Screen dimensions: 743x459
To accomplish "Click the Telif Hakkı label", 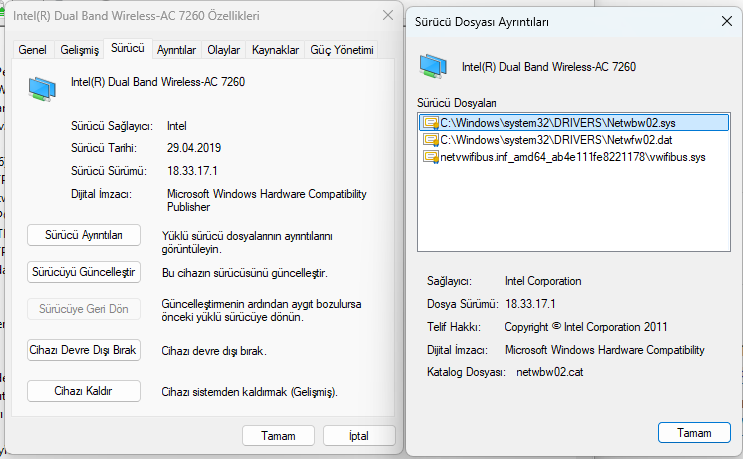I will click(454, 327).
